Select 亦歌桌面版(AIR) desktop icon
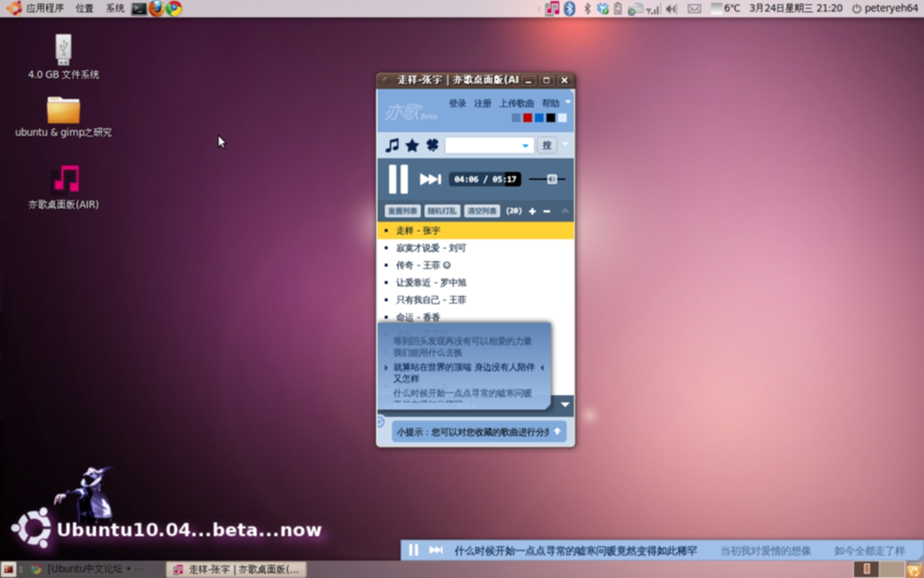This screenshot has width=924, height=578. (x=64, y=188)
